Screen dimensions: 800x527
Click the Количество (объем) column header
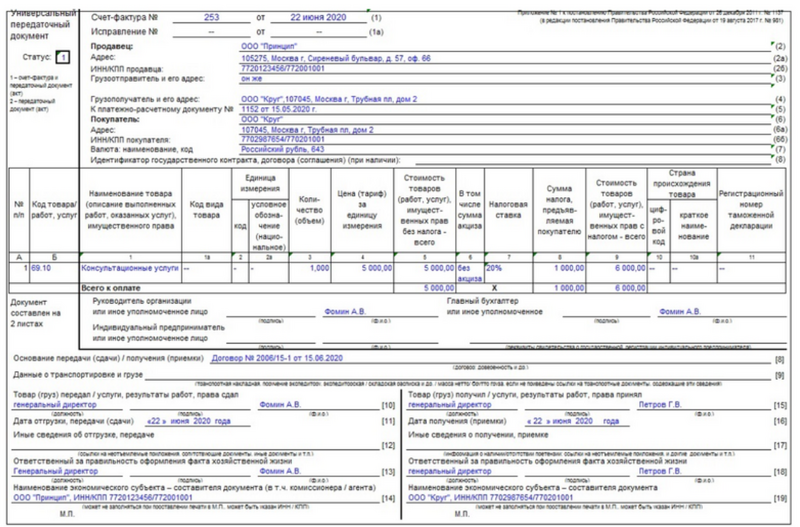click(x=310, y=210)
